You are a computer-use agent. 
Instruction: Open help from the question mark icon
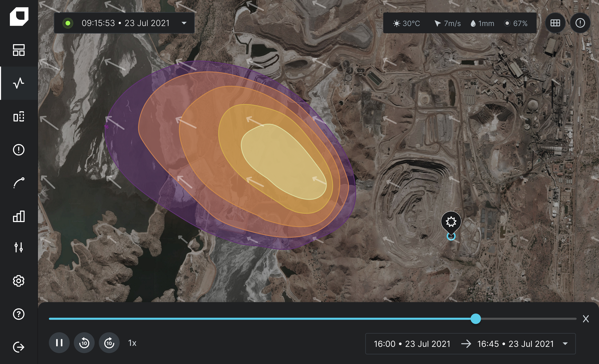coord(19,314)
